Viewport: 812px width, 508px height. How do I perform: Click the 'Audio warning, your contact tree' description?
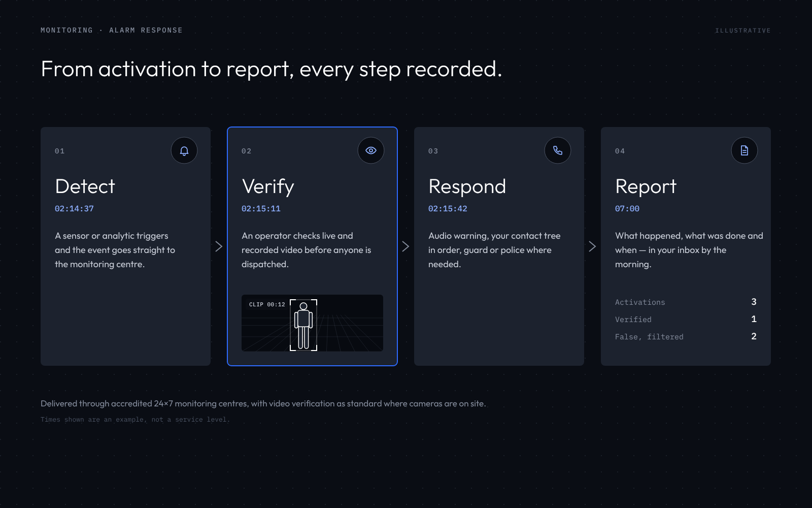(x=494, y=250)
